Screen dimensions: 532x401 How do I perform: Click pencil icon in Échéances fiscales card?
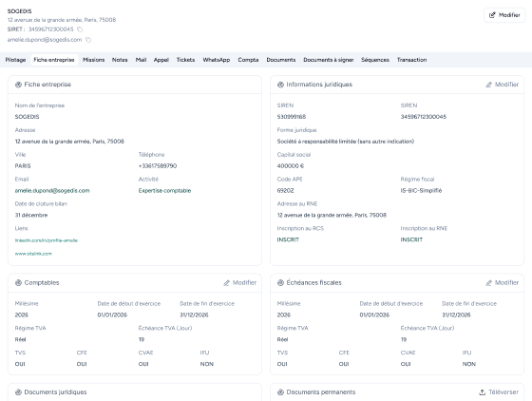pos(489,282)
